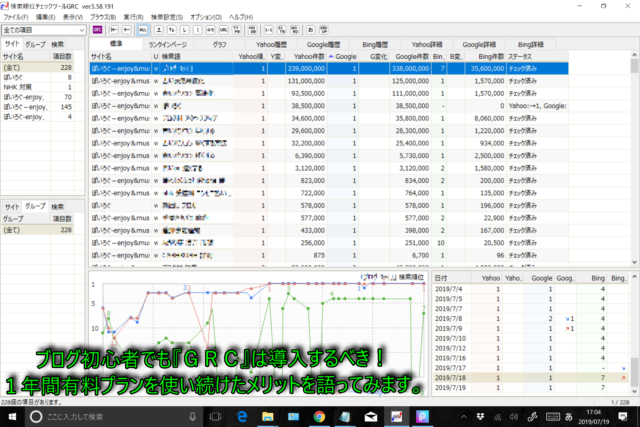Click the MODE toolbar icon
The image size is (640, 427).
coord(252,30)
